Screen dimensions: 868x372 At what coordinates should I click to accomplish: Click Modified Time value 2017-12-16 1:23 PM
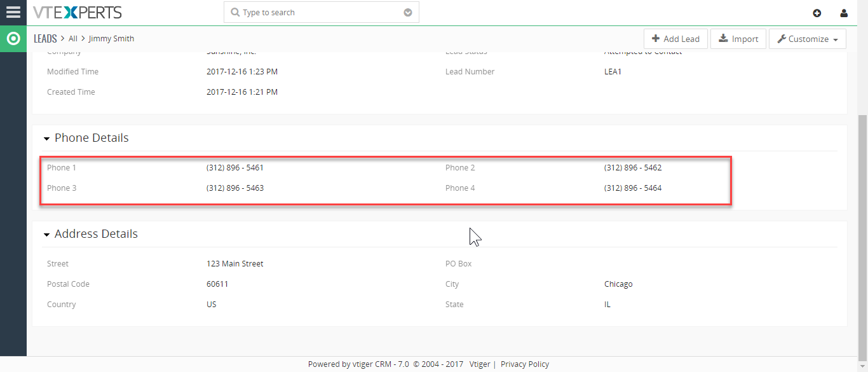coord(242,72)
